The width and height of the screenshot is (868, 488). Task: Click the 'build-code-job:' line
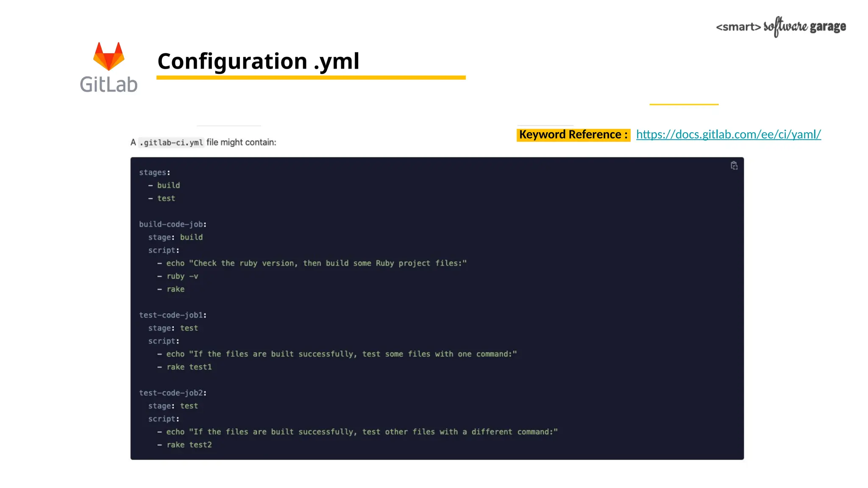(x=173, y=224)
